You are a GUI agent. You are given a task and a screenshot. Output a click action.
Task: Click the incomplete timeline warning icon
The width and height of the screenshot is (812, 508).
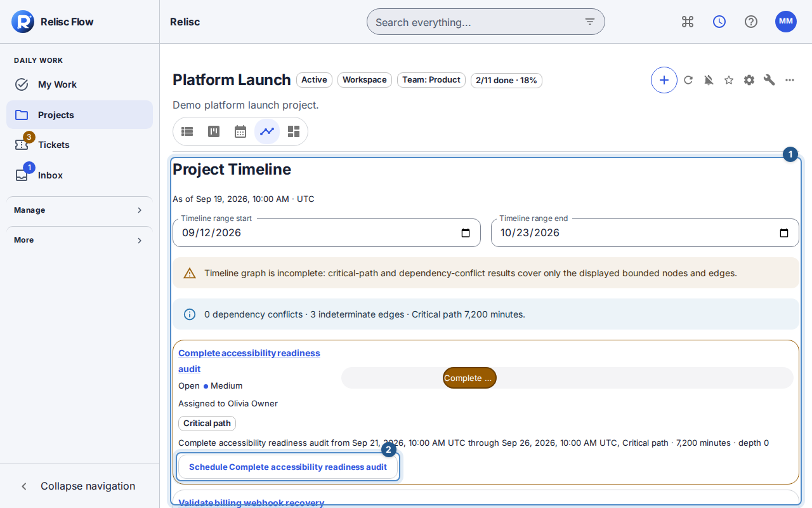190,273
